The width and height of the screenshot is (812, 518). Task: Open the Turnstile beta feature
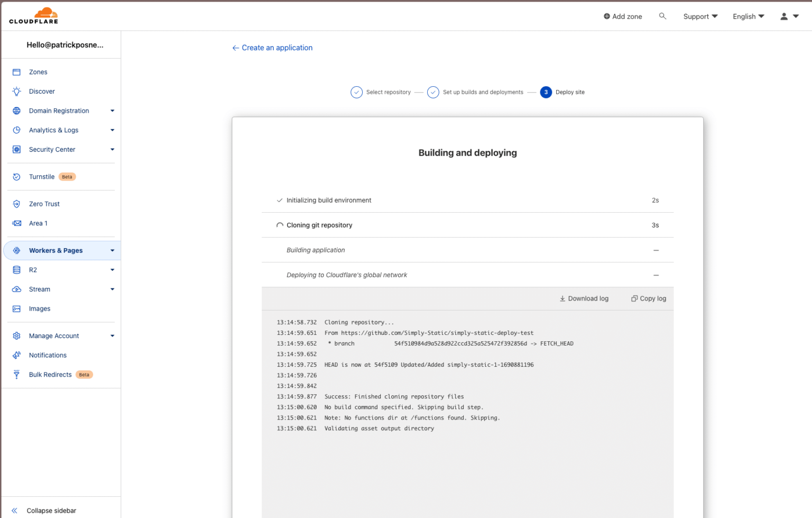click(x=42, y=176)
